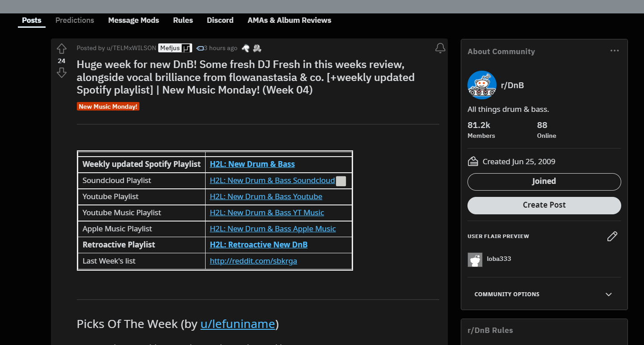Upvote the New Music Monday post
Screen dimensions: 644x345
tap(62, 49)
